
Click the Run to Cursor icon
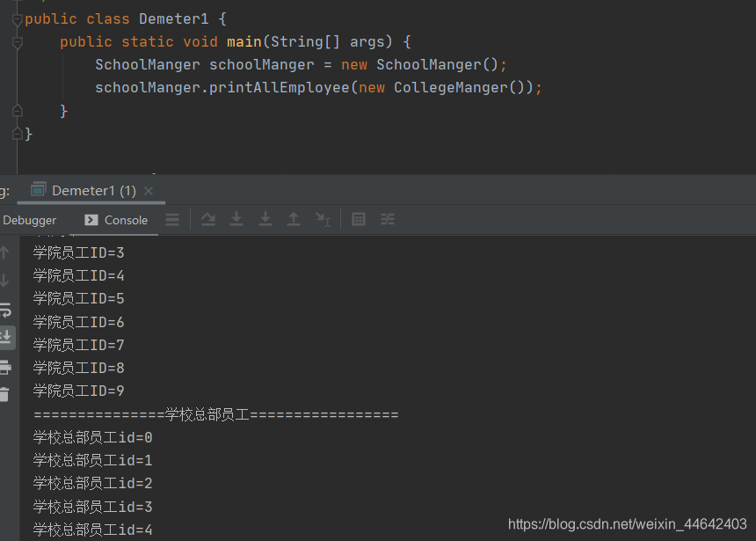coord(323,220)
